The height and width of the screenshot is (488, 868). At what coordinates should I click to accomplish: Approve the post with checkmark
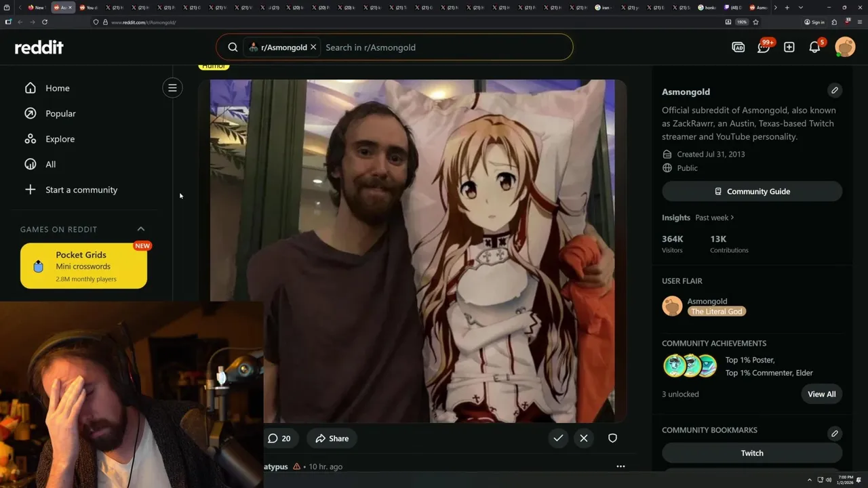[558, 438]
